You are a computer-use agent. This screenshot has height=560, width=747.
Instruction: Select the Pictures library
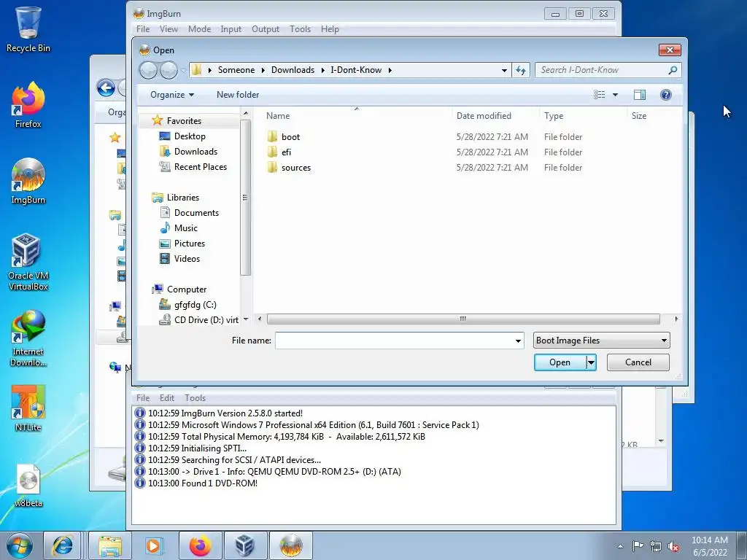(189, 244)
